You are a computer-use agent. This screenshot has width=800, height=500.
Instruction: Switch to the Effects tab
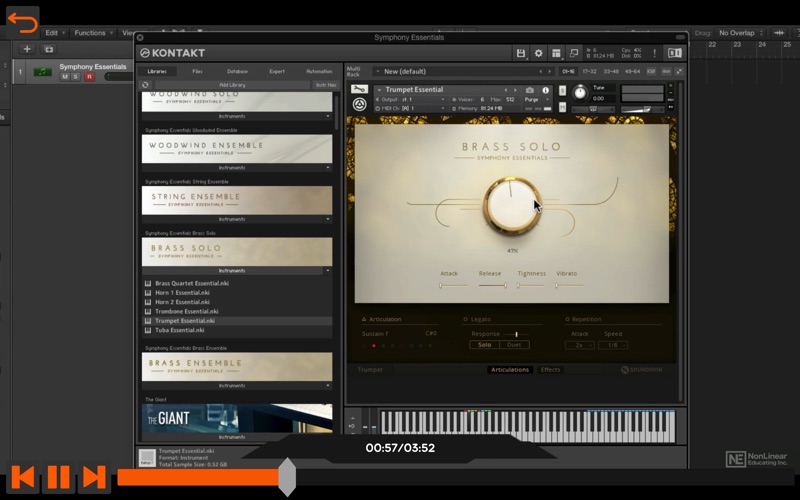tap(550, 370)
